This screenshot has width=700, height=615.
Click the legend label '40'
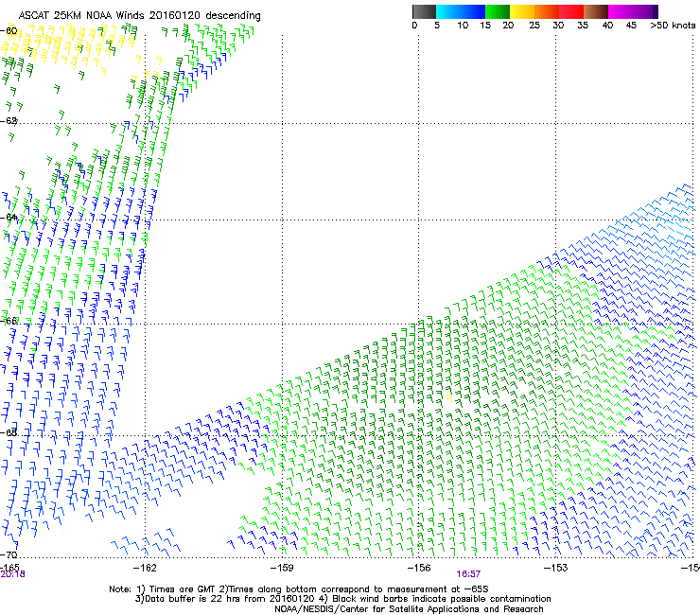click(607, 26)
